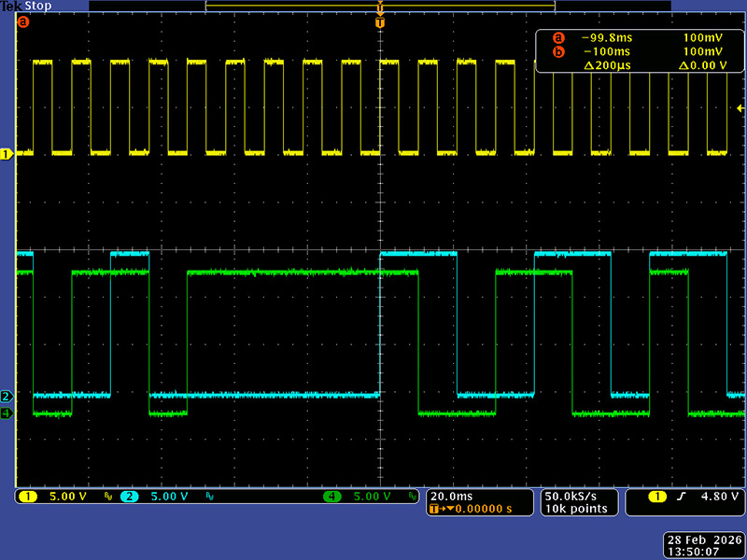Screen dimensions: 747x560
Task: Click cursor a marker at top left
Action: point(23,21)
